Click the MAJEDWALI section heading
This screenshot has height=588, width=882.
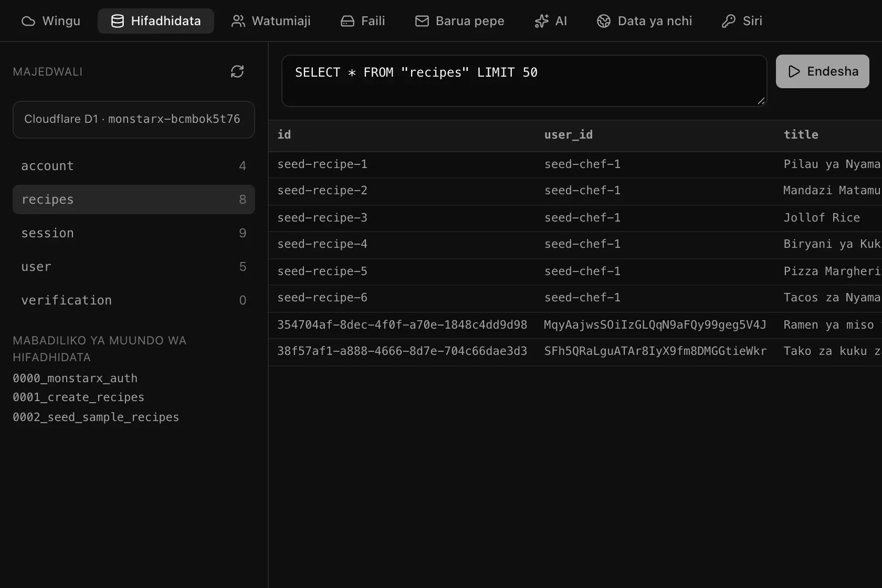(48, 72)
